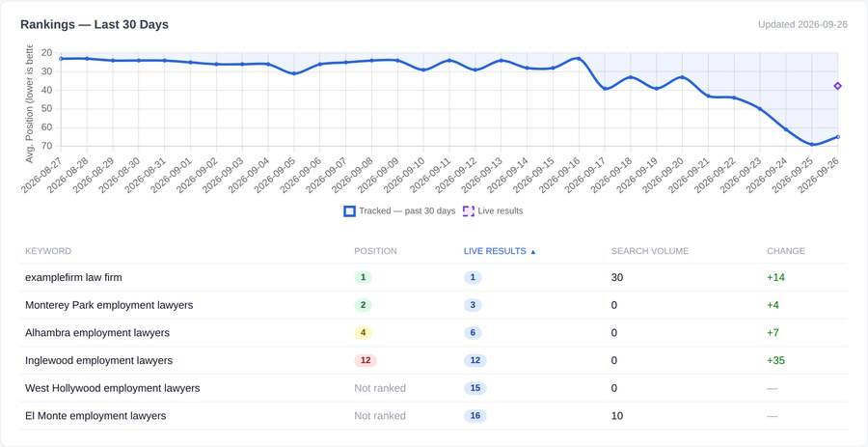Click the 2026-08-27 starting data point

click(x=61, y=59)
